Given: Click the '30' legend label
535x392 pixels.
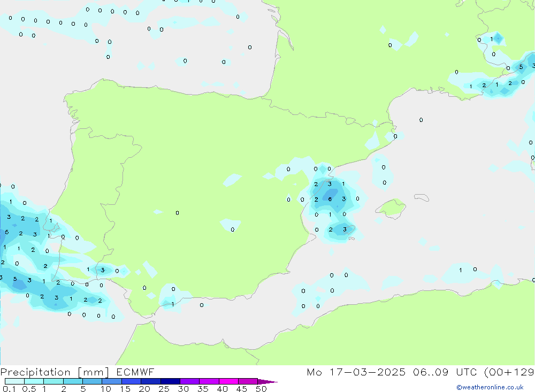Looking at the screenshot, I should (x=183, y=389).
